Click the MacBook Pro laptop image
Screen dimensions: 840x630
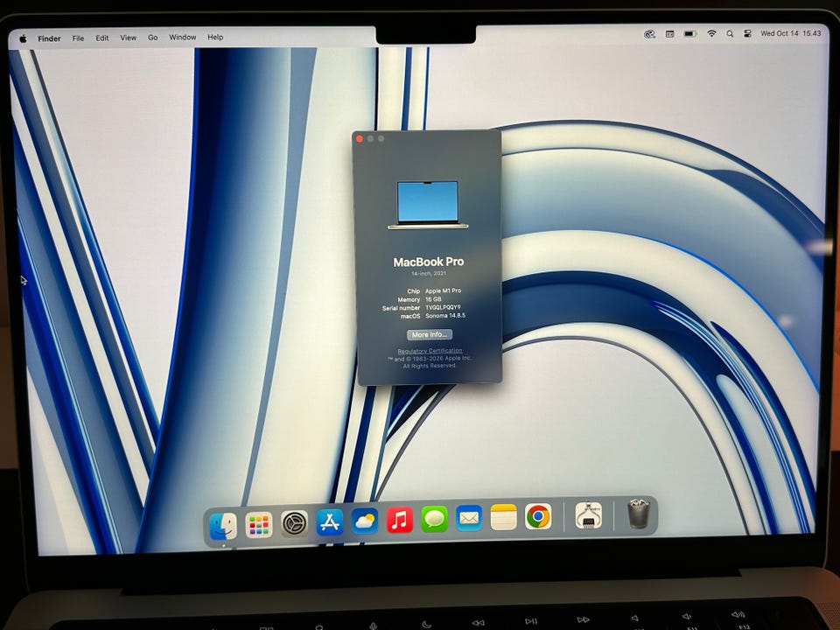click(428, 205)
